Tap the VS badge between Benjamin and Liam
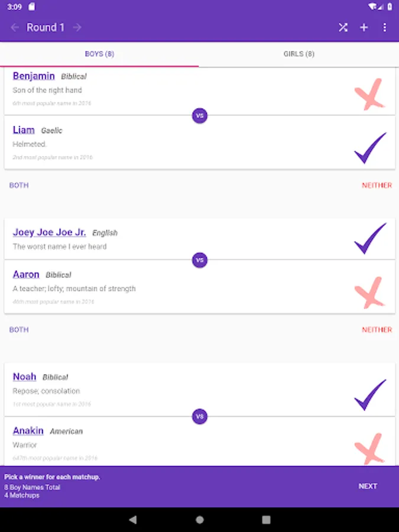This screenshot has height=532, width=399. pos(200,115)
